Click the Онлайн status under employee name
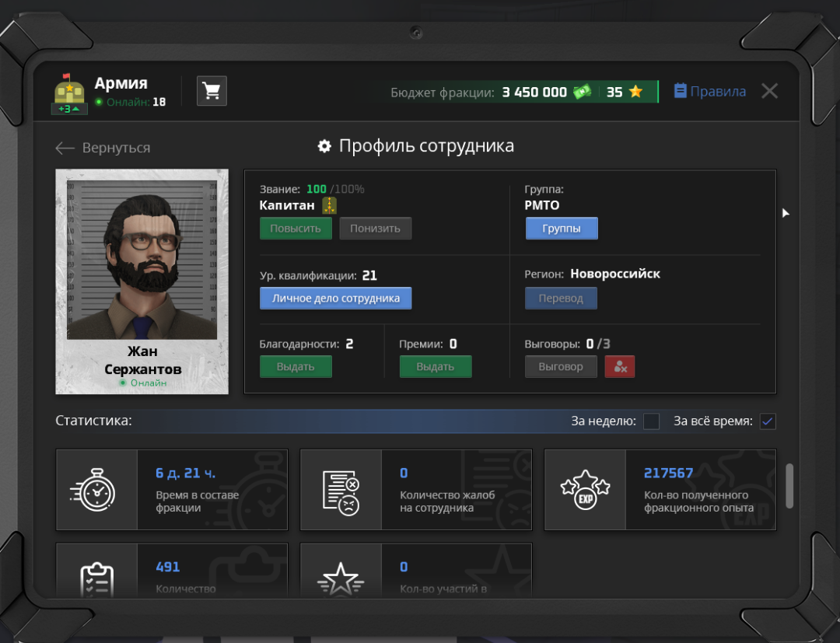Screen dimensions: 840x643 tap(142, 383)
